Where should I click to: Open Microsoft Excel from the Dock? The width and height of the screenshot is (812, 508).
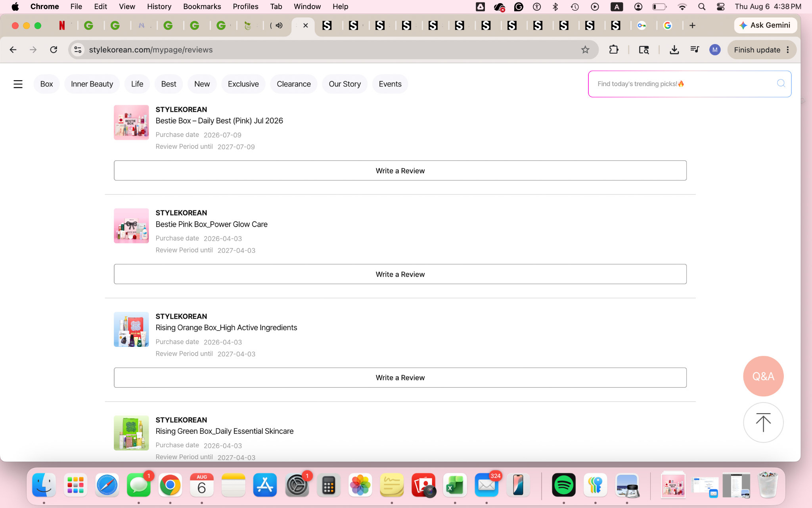click(x=455, y=485)
